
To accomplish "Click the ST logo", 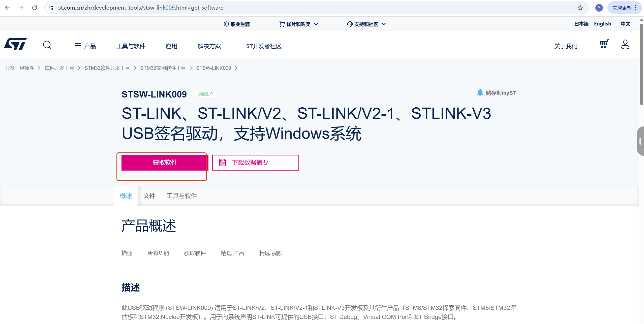I will point(15,44).
